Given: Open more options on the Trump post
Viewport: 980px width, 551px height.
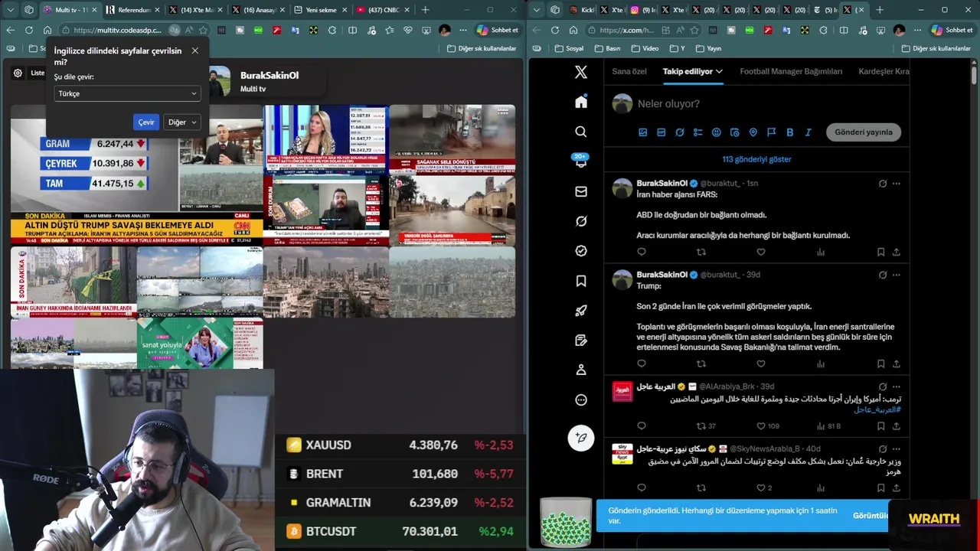Looking at the screenshot, I should tap(896, 275).
